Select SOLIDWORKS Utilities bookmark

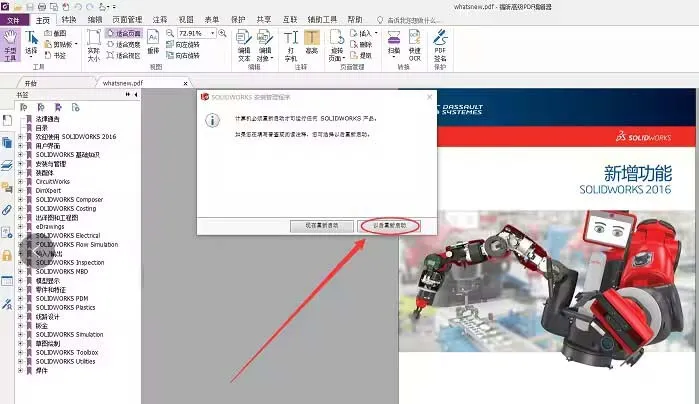pos(66,361)
